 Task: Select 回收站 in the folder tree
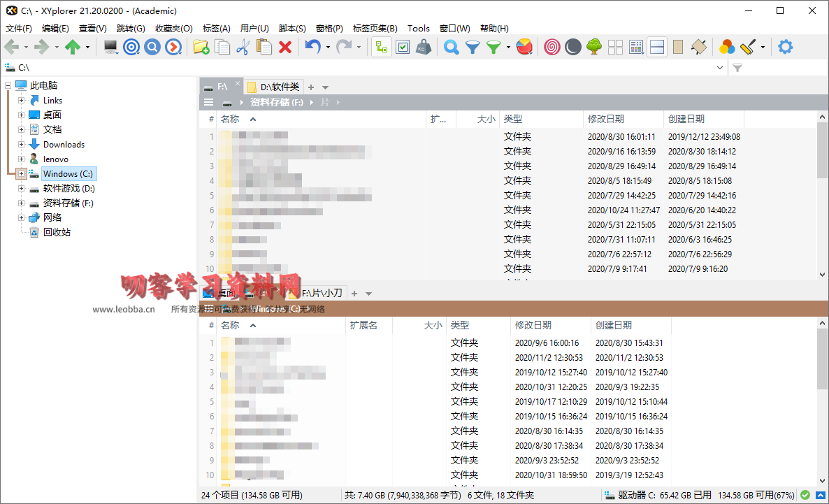[x=57, y=232]
